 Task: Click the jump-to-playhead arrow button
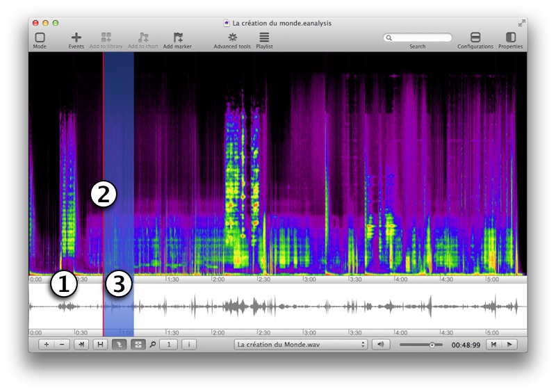(81, 345)
